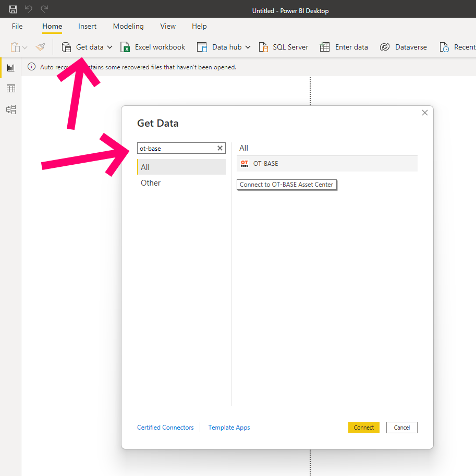Open the Report view in left sidebar

10,68
